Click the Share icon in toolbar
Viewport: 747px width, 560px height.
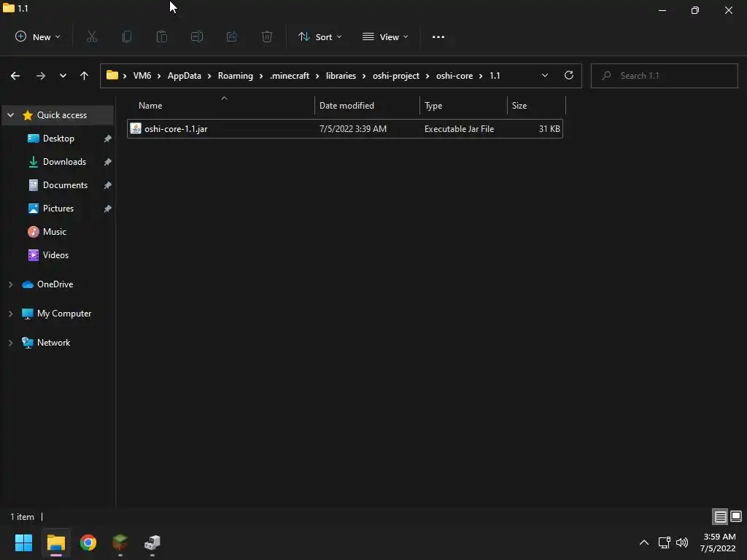pyautogui.click(x=232, y=36)
